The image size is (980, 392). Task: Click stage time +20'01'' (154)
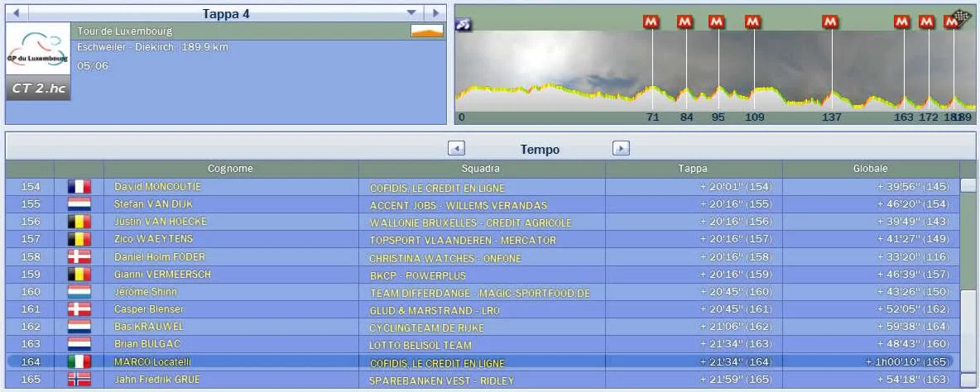(x=737, y=187)
